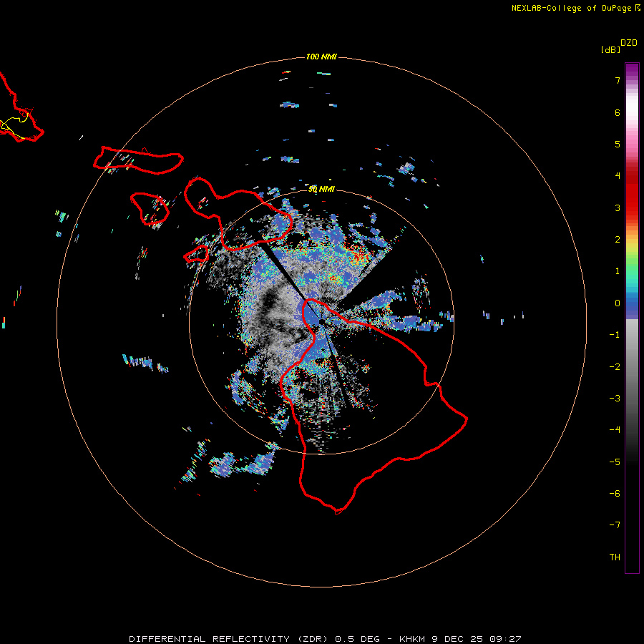Click the Differential Reflectivity caption at bottom
Image resolution: width=644 pixels, height=644 pixels.
325,639
